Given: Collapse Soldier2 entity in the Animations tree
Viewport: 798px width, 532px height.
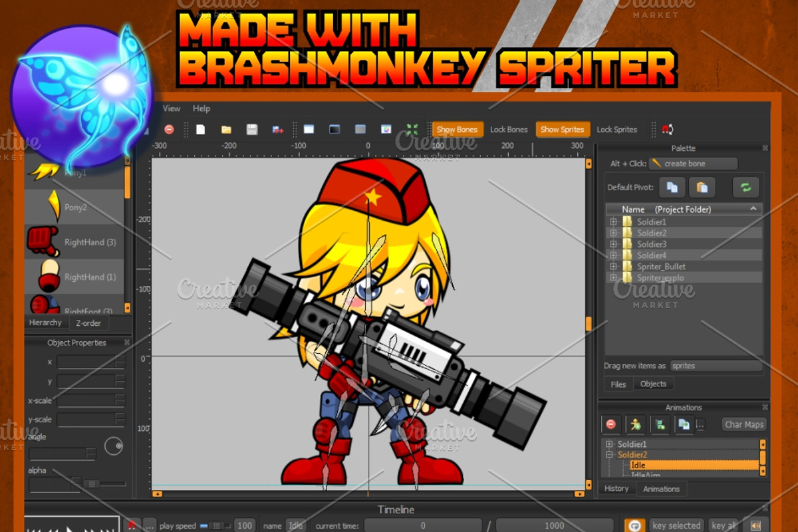Looking at the screenshot, I should coord(608,455).
